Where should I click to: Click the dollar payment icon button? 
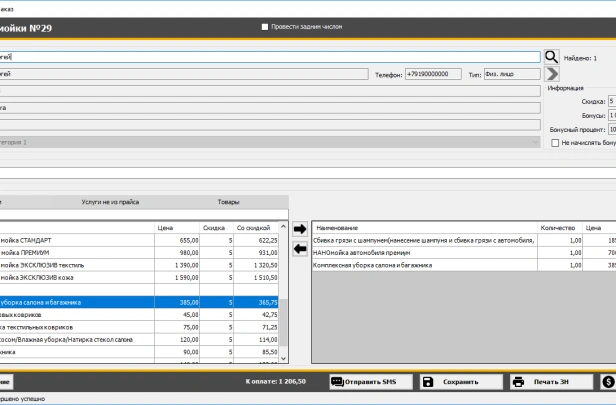point(607,381)
